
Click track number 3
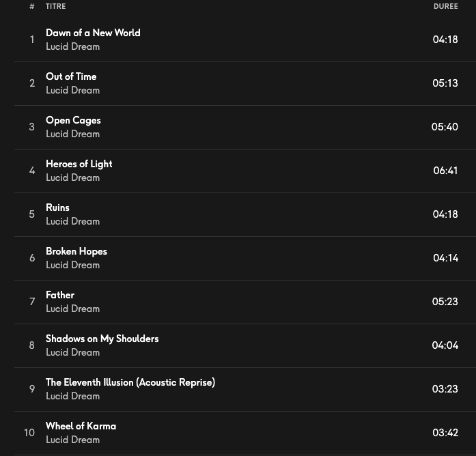click(31, 127)
